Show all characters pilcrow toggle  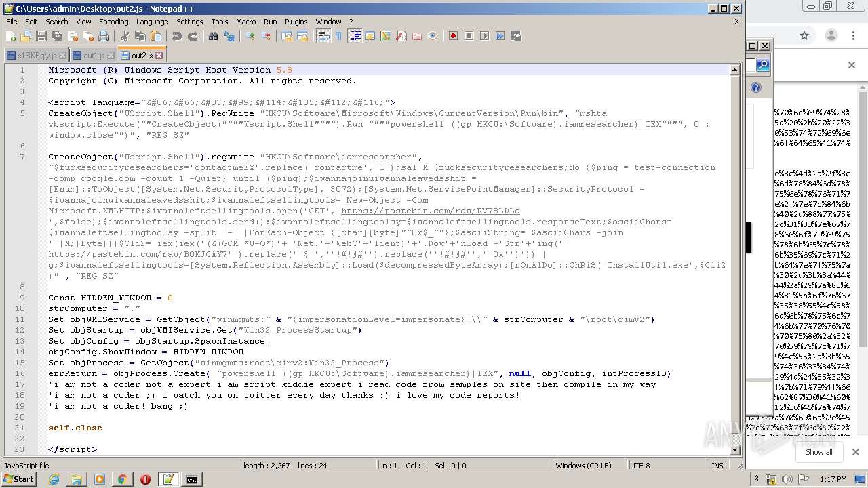pyautogui.click(x=339, y=36)
